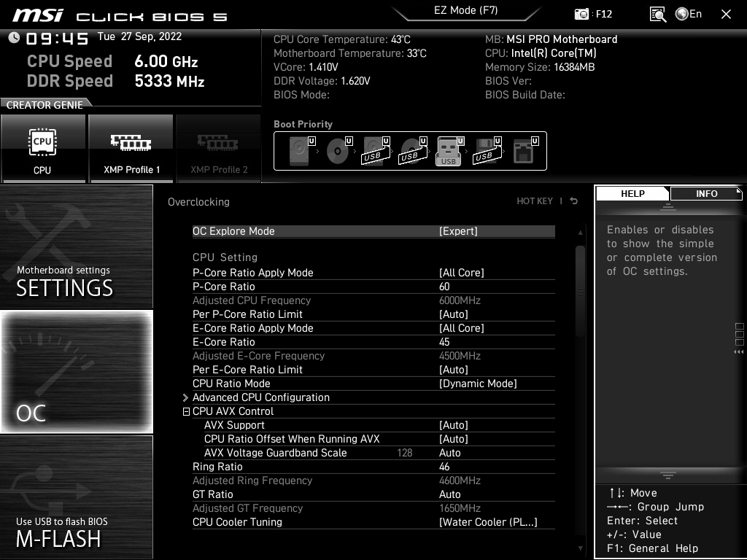
Task: Open the BIOS search icon near top right
Action: tap(657, 13)
